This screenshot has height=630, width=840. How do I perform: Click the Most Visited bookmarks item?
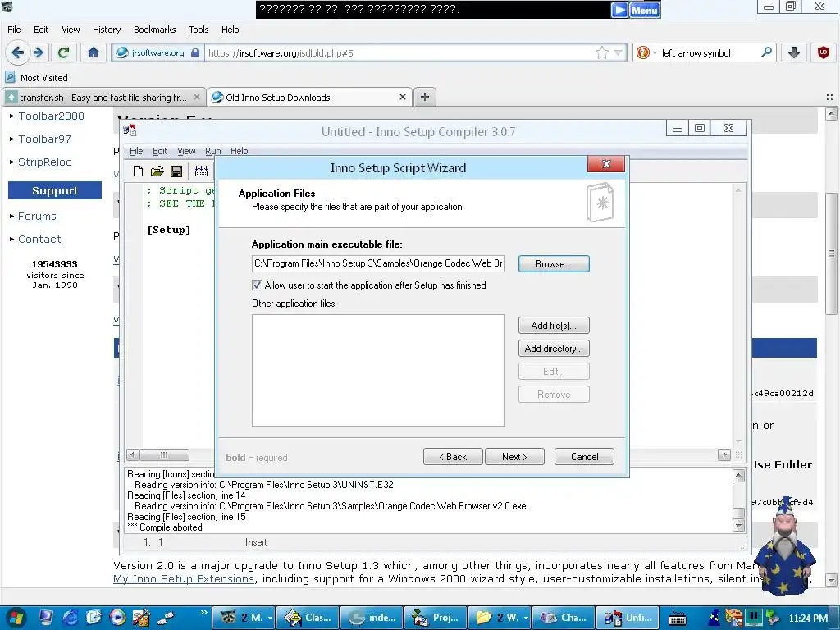[x=36, y=78]
